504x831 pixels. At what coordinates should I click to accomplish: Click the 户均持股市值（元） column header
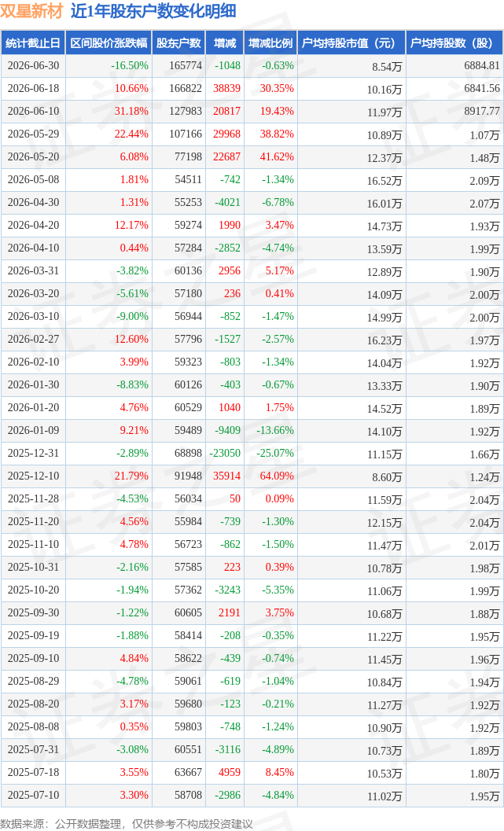tap(351, 43)
